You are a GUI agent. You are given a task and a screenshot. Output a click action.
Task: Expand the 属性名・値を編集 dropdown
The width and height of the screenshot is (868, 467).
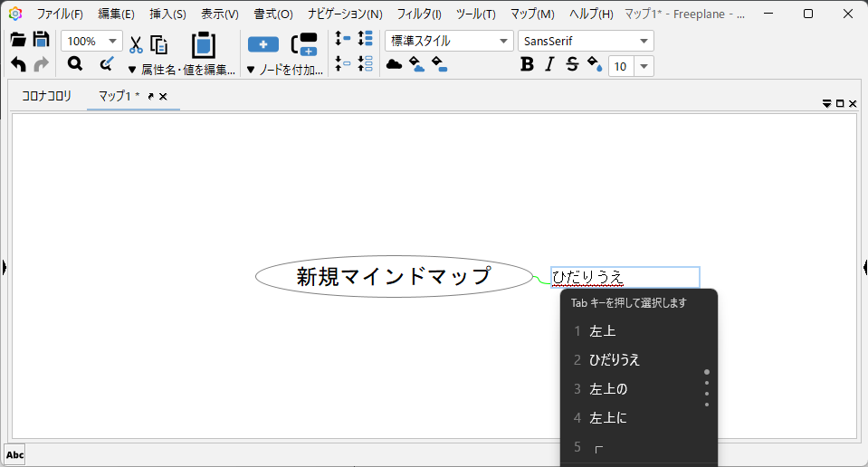[x=182, y=70]
